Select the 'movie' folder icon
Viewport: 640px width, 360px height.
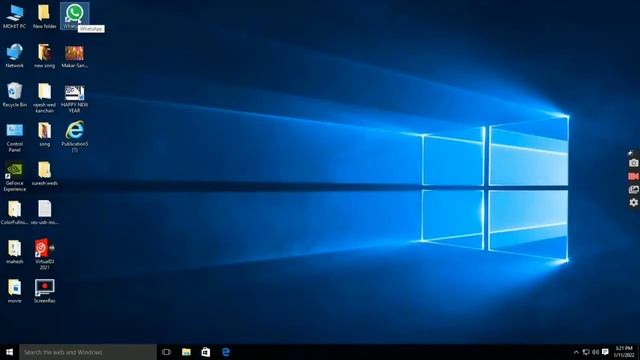14,291
